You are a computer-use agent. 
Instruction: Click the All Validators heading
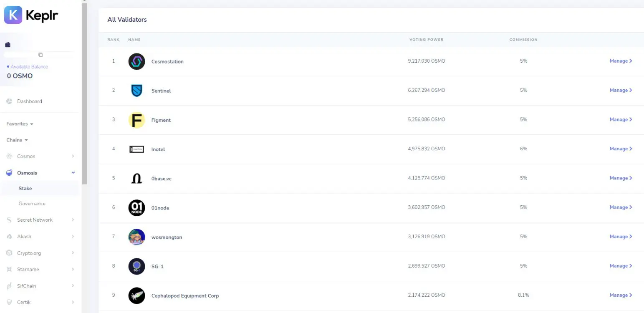[x=127, y=20]
